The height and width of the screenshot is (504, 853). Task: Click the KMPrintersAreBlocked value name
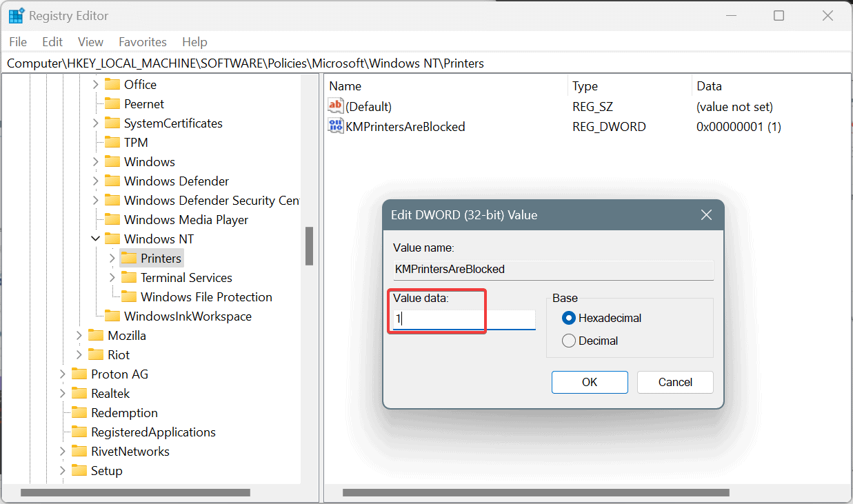coord(405,126)
